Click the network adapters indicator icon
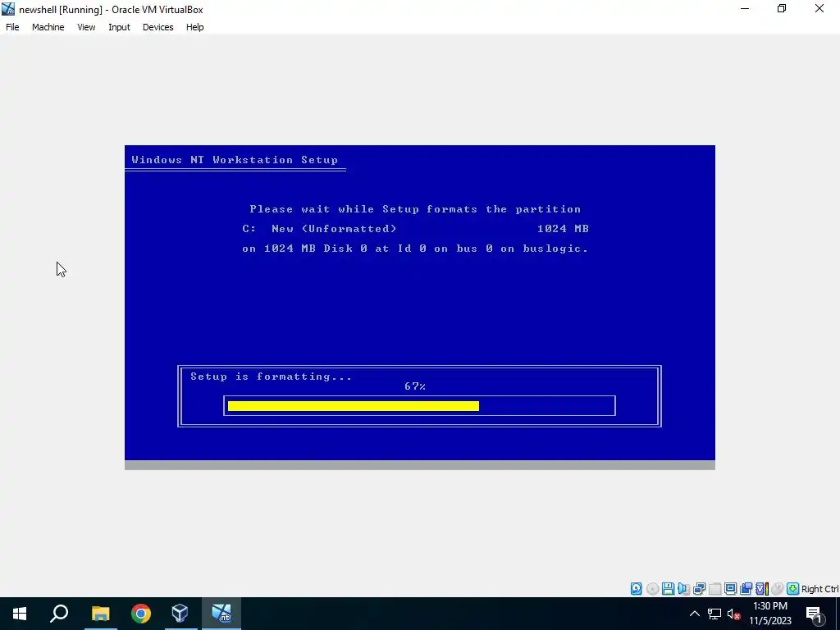840x630 pixels. (x=699, y=589)
